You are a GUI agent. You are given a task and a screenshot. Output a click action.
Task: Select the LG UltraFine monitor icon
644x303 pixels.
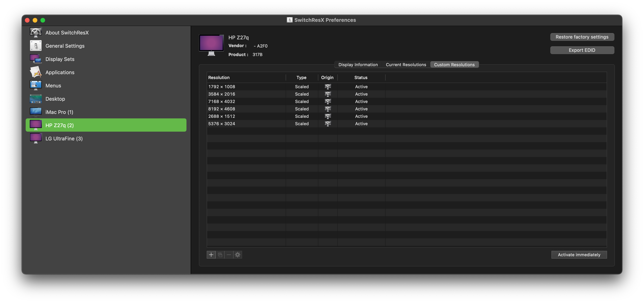pyautogui.click(x=36, y=138)
